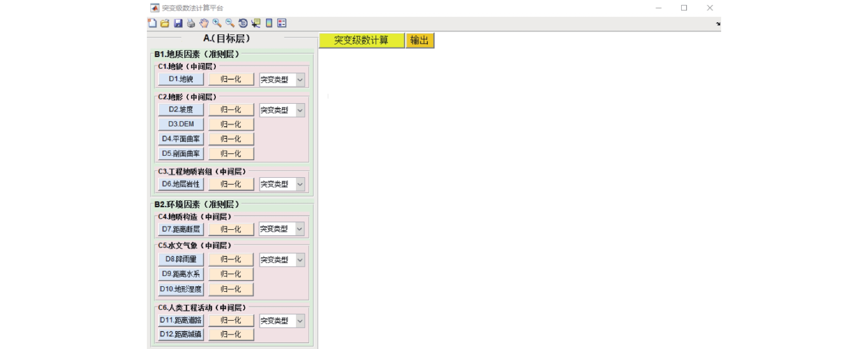Click the Print figure icon
This screenshot has height=349, width=868.
tap(191, 23)
